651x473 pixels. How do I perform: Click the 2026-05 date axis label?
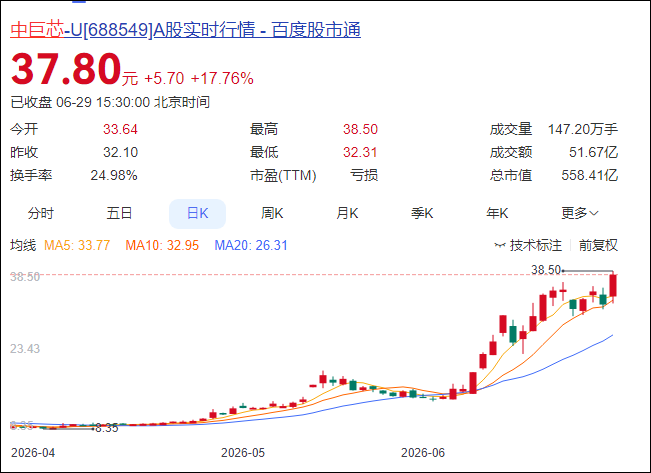(x=243, y=453)
